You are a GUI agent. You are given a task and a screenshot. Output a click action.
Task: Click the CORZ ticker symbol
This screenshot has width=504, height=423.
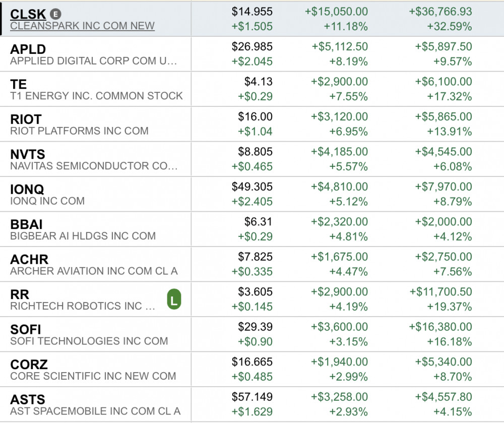click(x=29, y=365)
